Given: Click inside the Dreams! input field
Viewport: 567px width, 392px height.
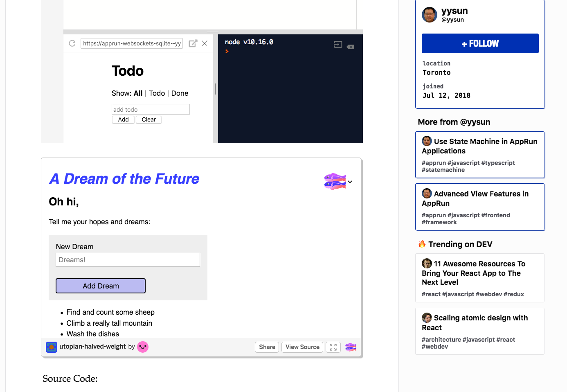Looking at the screenshot, I should (127, 260).
